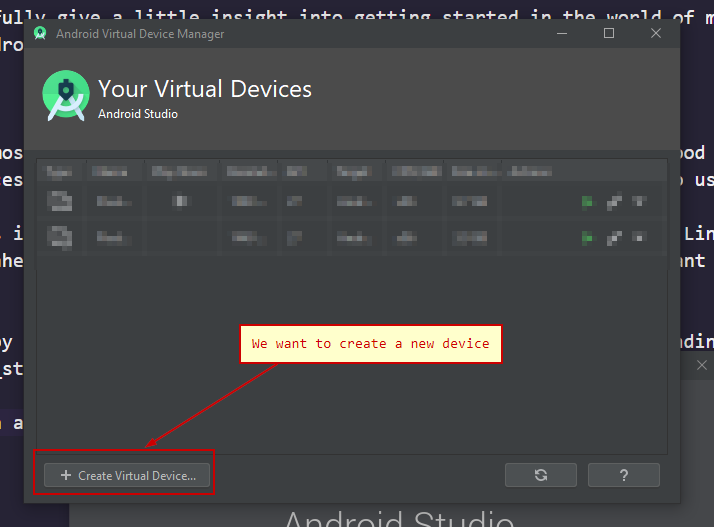Viewport: 714px width, 527px height.
Task: Open actions dropdown arrow for first device
Action: (x=639, y=201)
